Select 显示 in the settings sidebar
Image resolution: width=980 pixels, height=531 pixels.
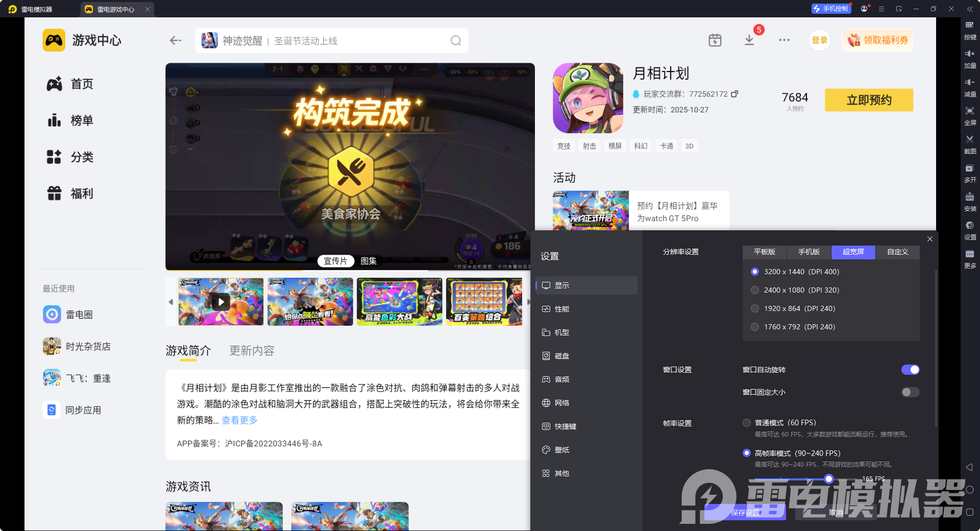[586, 285]
